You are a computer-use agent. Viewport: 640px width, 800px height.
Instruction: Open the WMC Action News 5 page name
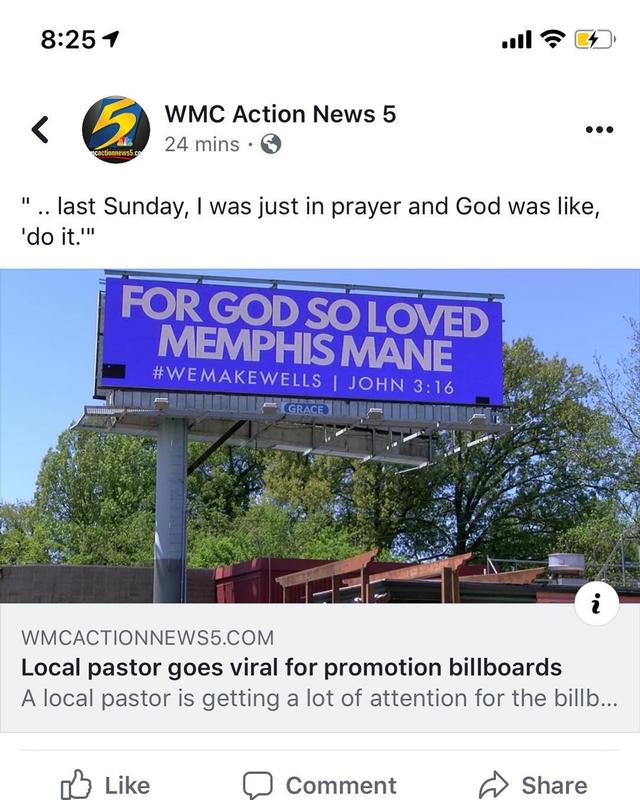[x=280, y=114]
